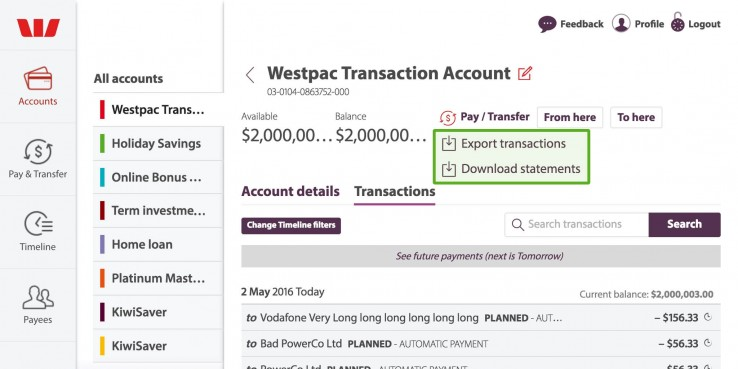Expand See future payments banner

(481, 256)
